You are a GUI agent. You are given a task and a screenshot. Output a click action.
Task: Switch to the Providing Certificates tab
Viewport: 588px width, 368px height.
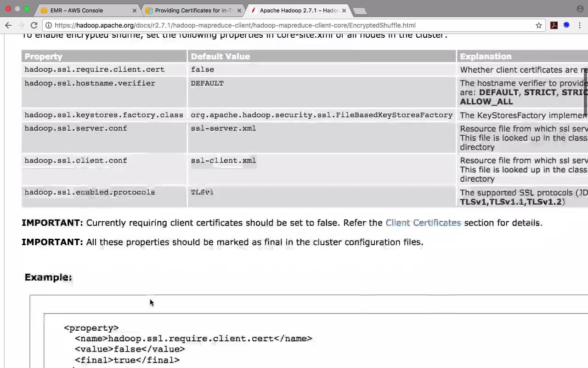(x=193, y=10)
